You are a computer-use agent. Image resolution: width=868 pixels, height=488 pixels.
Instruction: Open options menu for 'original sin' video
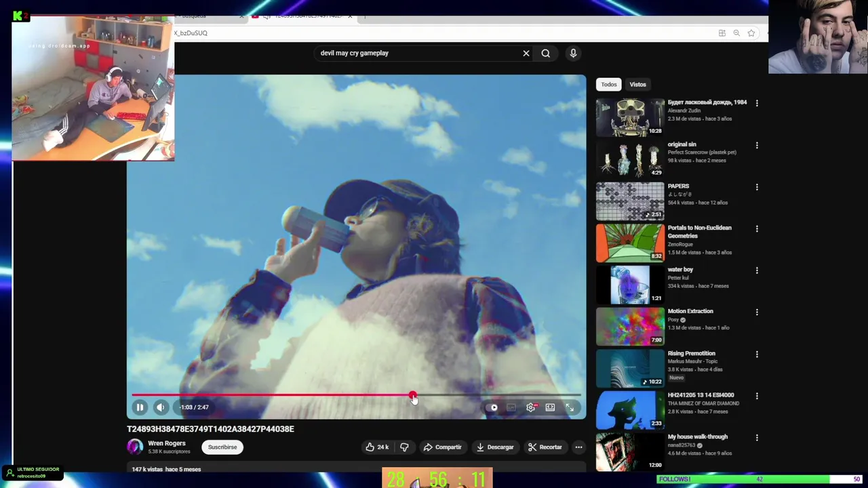click(757, 146)
